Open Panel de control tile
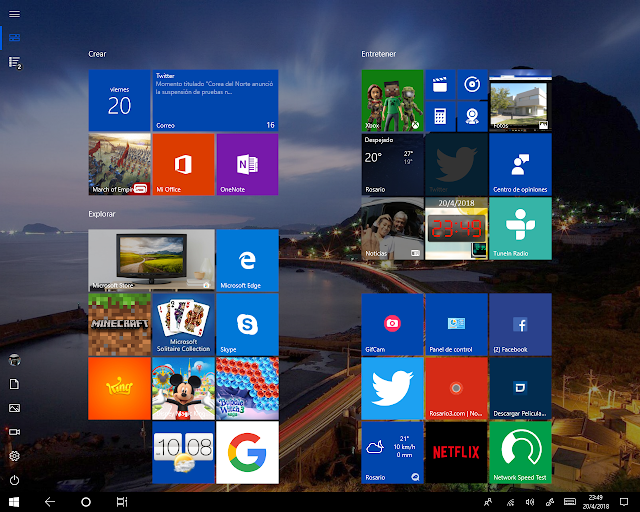The height and width of the screenshot is (512, 640). pos(456,324)
